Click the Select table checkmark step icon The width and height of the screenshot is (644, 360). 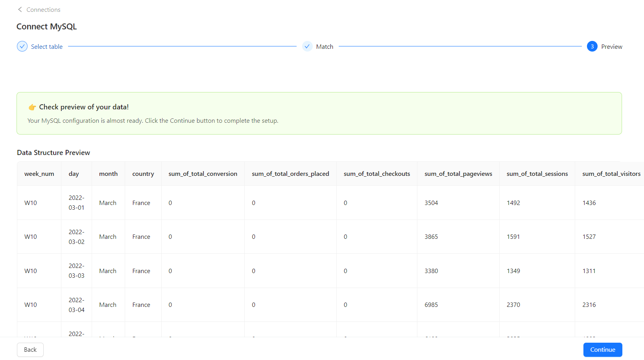tap(22, 46)
